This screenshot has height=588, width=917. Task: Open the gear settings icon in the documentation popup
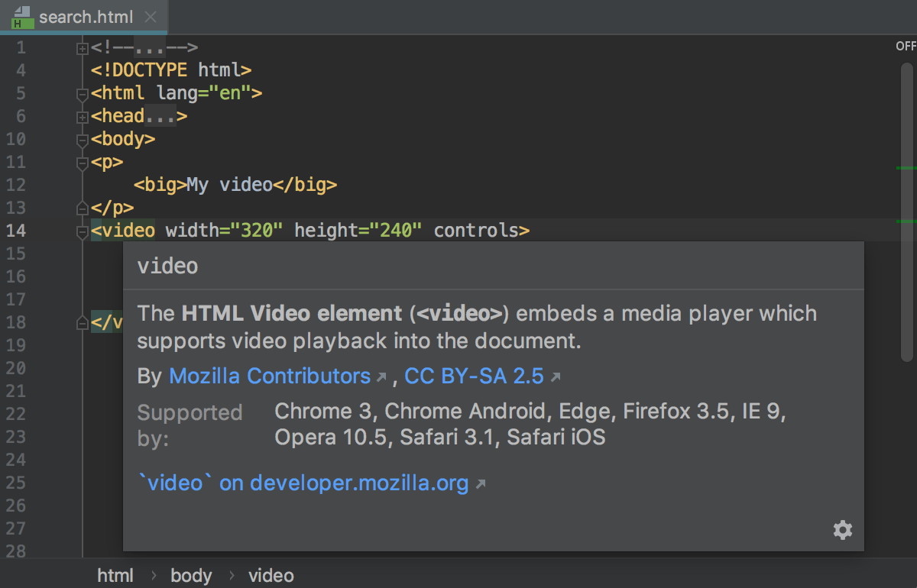(842, 529)
